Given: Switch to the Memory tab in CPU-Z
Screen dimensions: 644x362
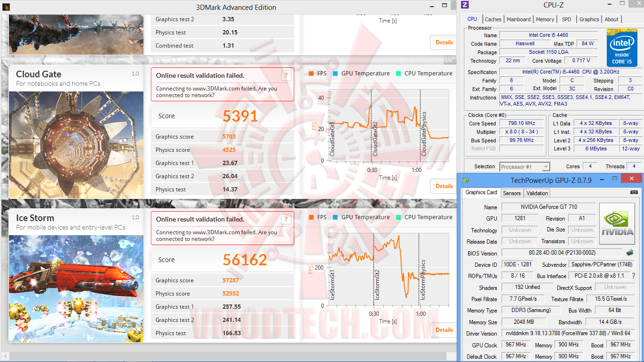Looking at the screenshot, I should pyautogui.click(x=545, y=19).
